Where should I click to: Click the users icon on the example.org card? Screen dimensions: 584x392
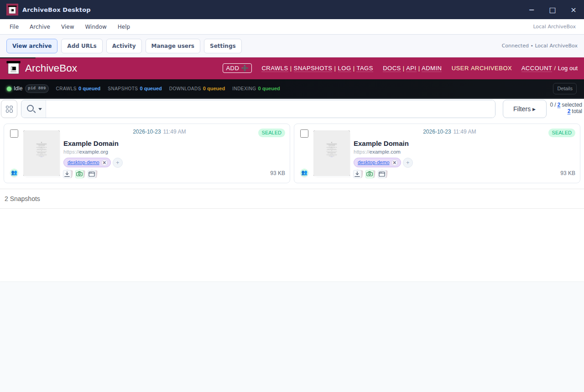point(14,173)
